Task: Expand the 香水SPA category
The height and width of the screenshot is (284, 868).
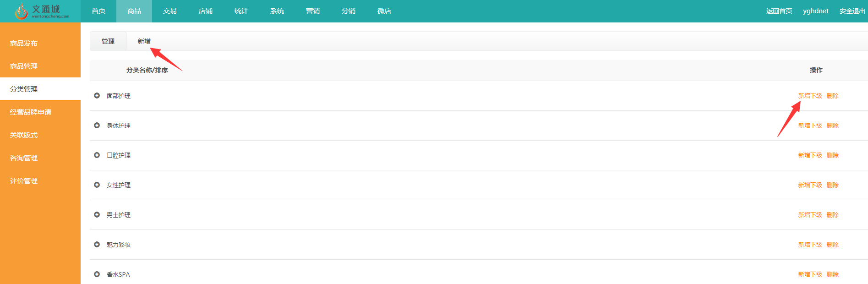Action: (x=97, y=274)
